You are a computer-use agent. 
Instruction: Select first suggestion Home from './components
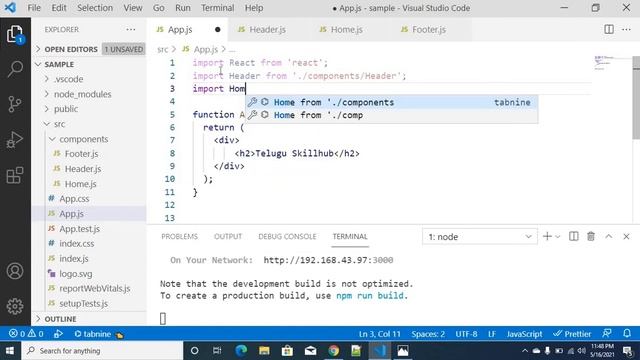pos(391,102)
